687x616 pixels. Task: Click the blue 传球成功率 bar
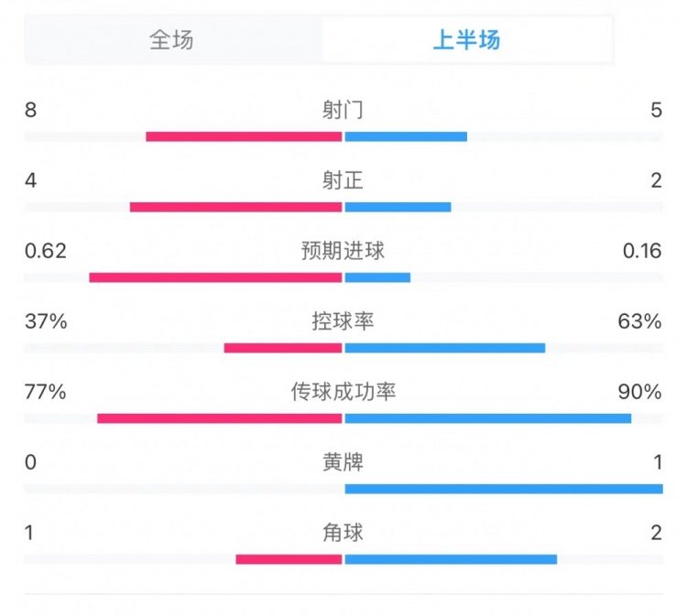coord(488,418)
